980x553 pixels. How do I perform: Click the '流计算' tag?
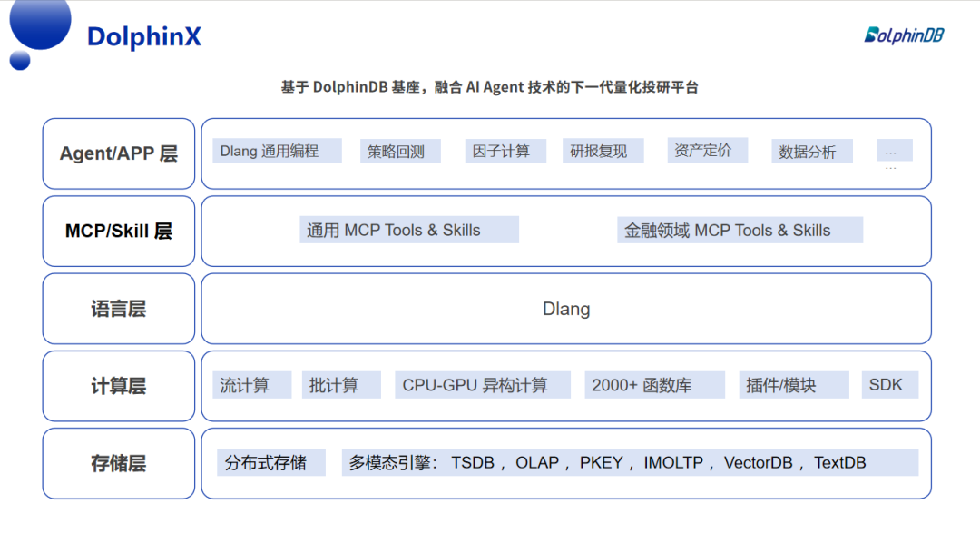252,385
